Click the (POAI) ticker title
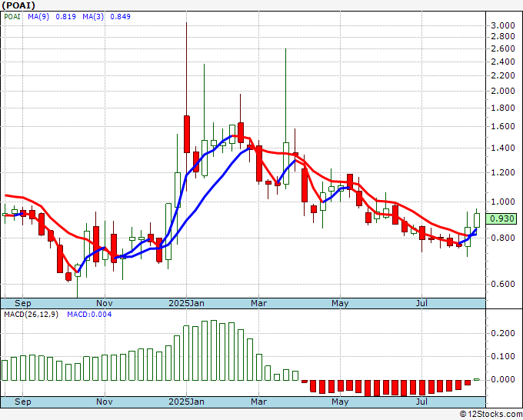The height and width of the screenshot is (420, 523). tap(18, 7)
